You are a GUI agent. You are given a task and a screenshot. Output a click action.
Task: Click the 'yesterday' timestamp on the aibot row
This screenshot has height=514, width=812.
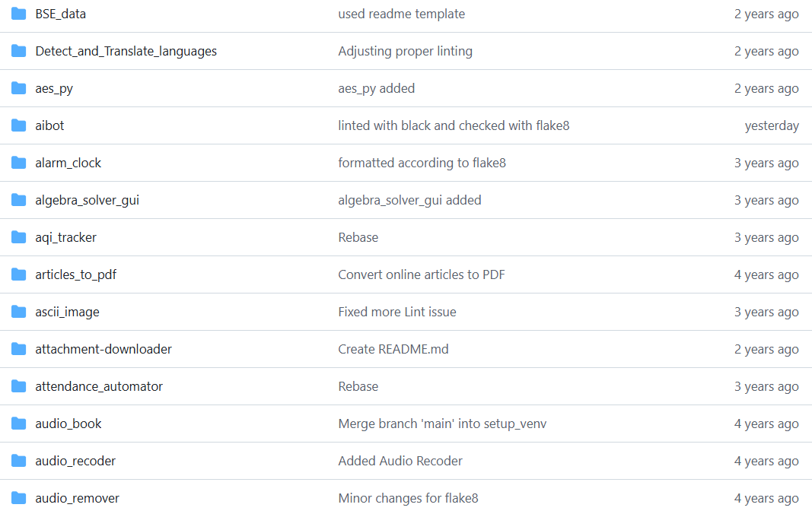(x=772, y=125)
